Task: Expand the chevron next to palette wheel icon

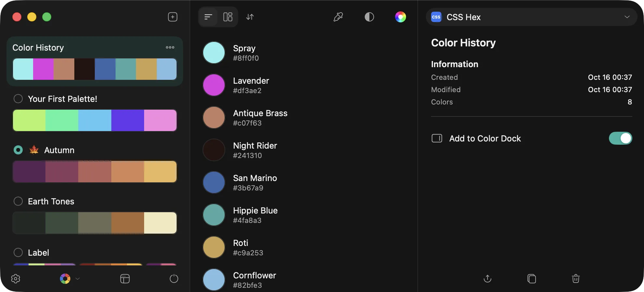Action: [x=78, y=279]
